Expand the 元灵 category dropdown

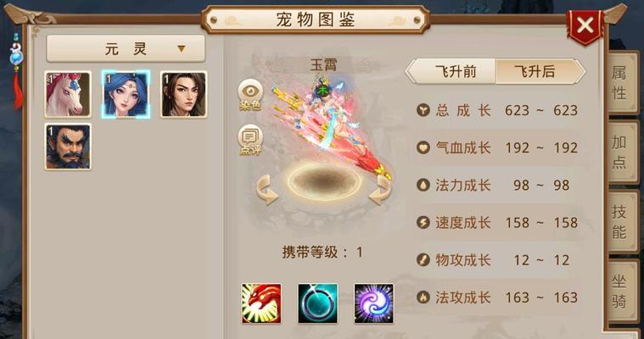pos(126,49)
